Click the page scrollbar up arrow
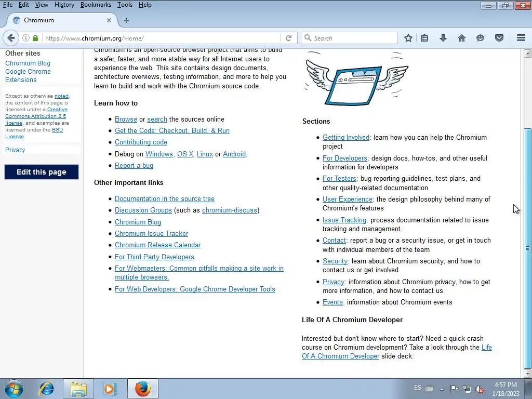 pyautogui.click(x=527, y=54)
